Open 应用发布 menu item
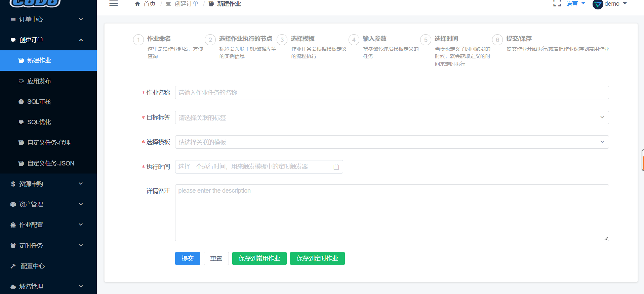644x294 pixels. tap(48, 81)
